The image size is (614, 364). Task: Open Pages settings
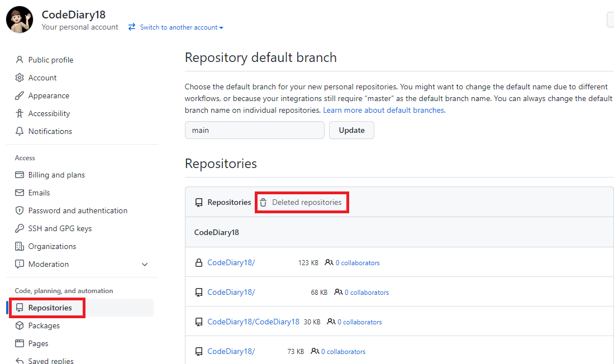[x=38, y=344]
